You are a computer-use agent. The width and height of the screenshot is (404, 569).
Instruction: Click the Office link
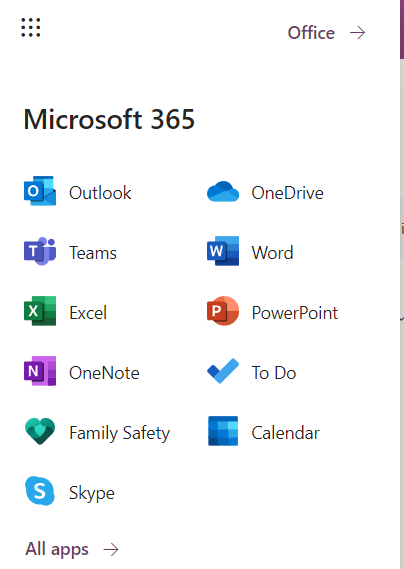[311, 33]
